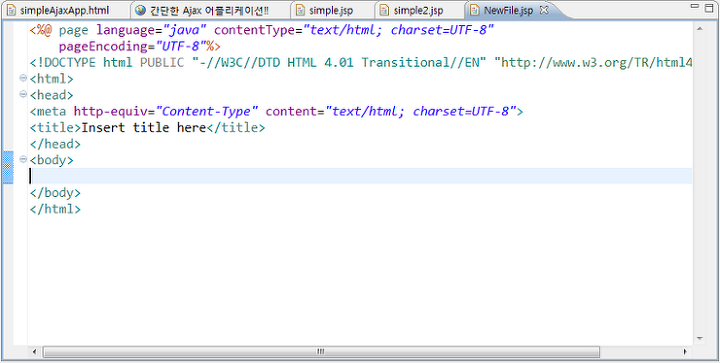
Task: Click the horizontal scrollbar left arrow
Action: (35, 352)
